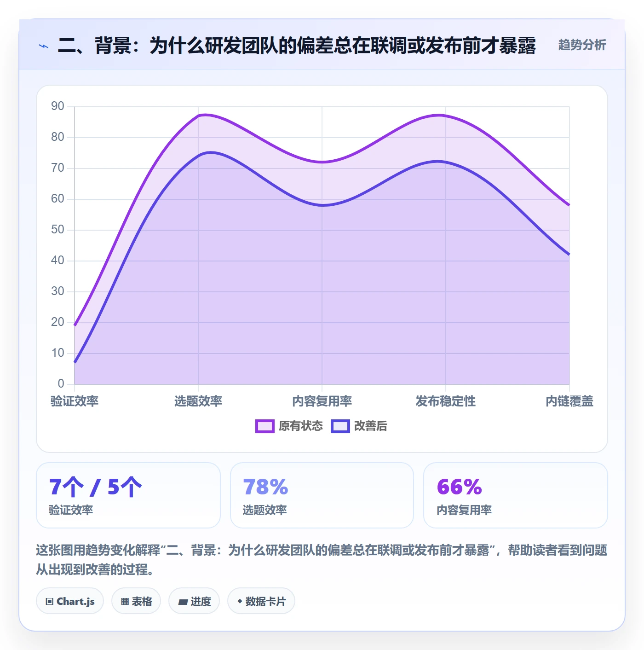
Task: Click the 66% 内容复用率 card
Action: 516,495
